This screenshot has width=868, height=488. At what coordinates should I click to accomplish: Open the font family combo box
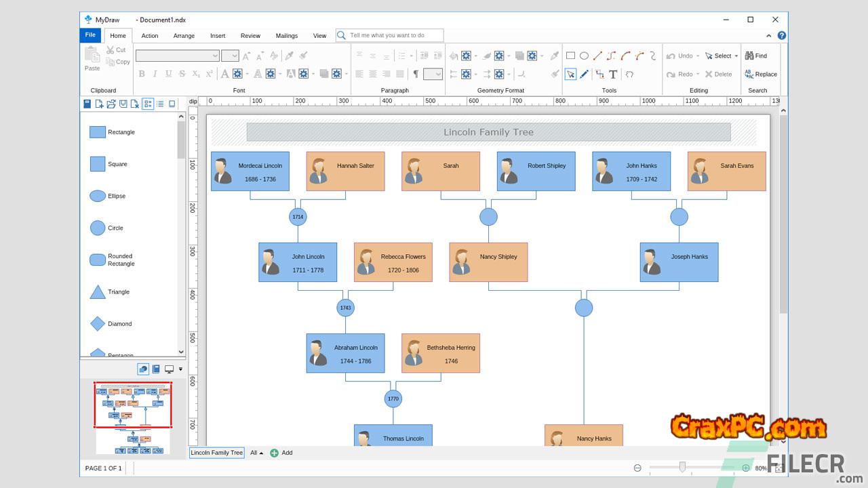pyautogui.click(x=177, y=56)
